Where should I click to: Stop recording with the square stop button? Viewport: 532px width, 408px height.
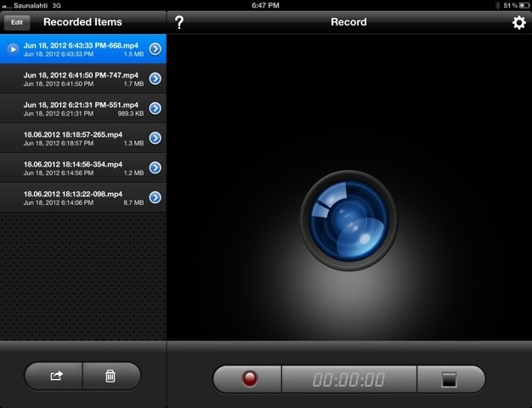point(450,379)
